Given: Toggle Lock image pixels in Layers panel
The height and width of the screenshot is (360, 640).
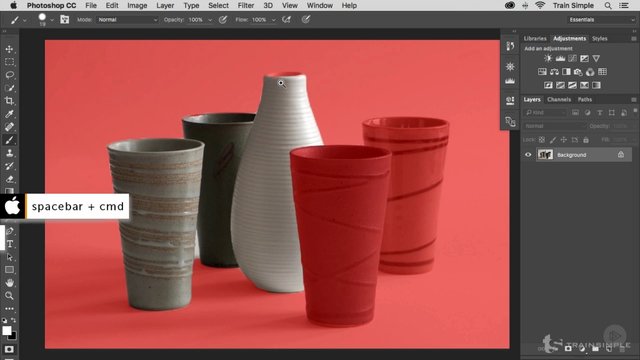Looking at the screenshot, I should [553, 140].
